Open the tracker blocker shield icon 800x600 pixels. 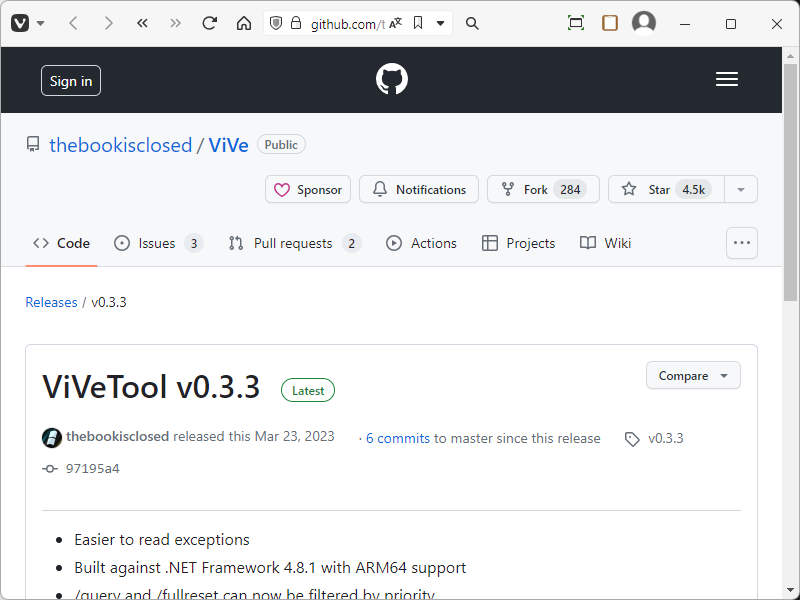(x=276, y=23)
